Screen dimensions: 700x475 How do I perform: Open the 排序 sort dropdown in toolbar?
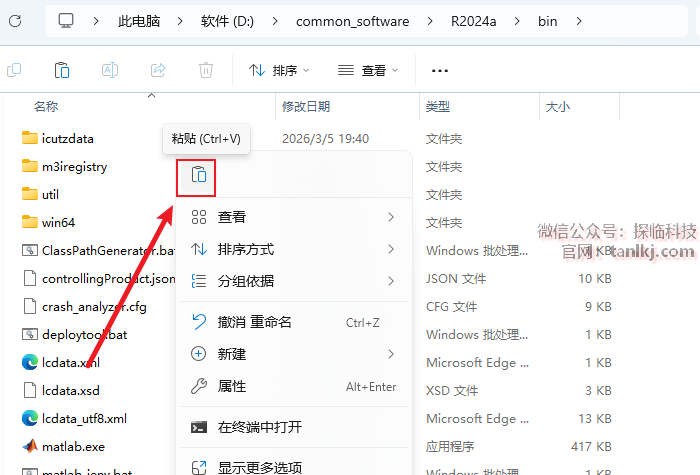coord(279,70)
